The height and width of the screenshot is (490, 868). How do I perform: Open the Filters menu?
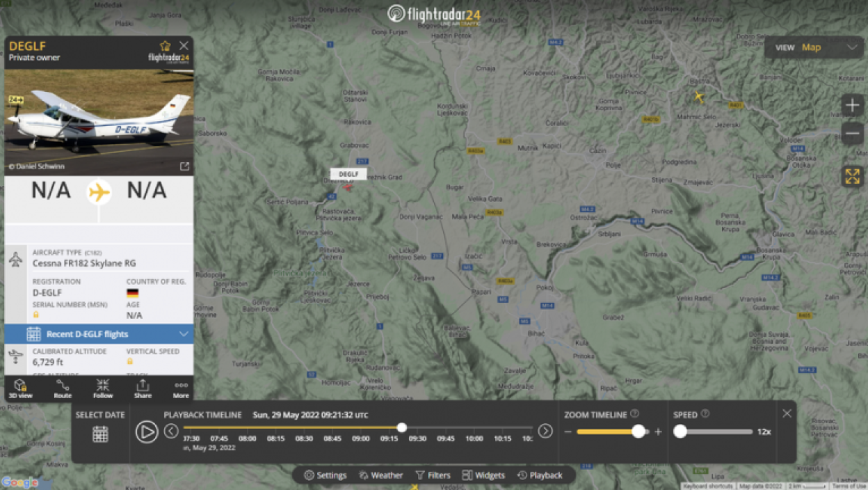tap(433, 475)
